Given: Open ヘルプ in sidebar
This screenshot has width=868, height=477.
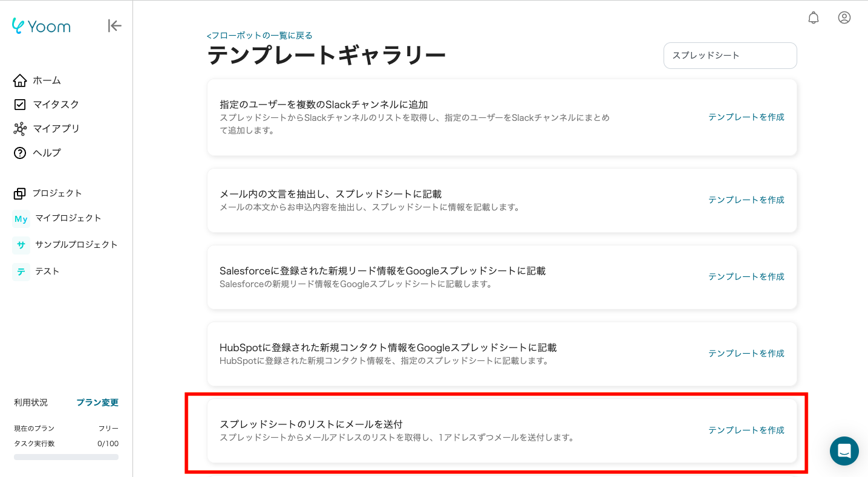Looking at the screenshot, I should click(x=47, y=153).
